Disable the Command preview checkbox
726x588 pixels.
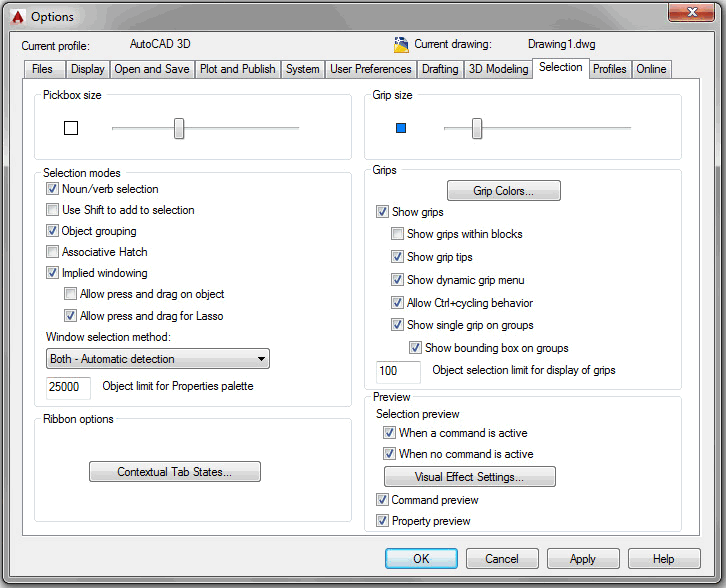click(383, 500)
